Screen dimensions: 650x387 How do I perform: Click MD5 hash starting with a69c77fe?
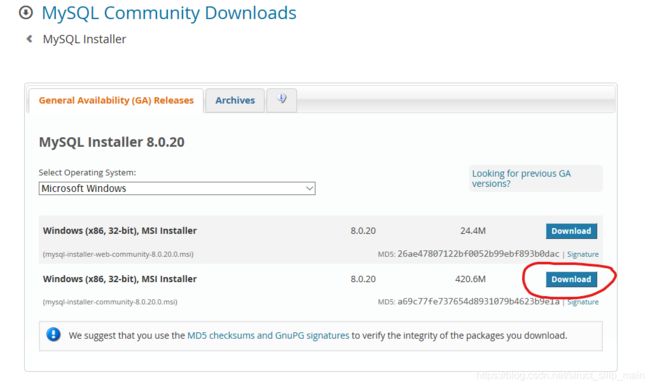point(478,302)
